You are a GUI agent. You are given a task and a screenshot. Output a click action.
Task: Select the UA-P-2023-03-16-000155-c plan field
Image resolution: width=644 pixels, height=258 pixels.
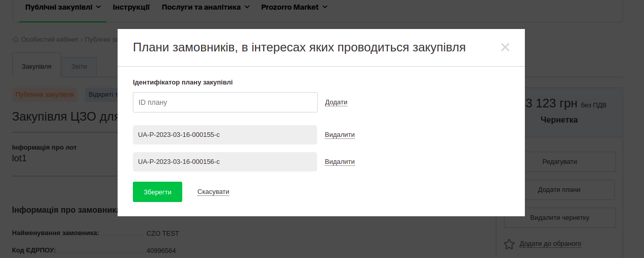coord(225,135)
